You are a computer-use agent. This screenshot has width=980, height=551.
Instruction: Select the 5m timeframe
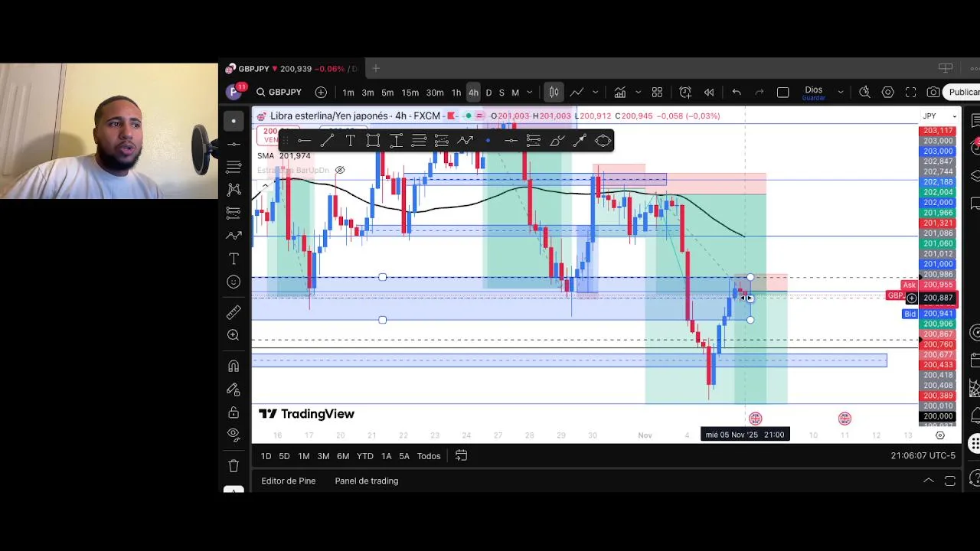(x=387, y=93)
